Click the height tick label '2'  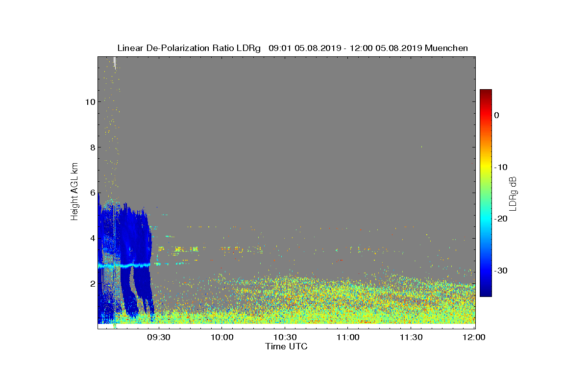92,284
